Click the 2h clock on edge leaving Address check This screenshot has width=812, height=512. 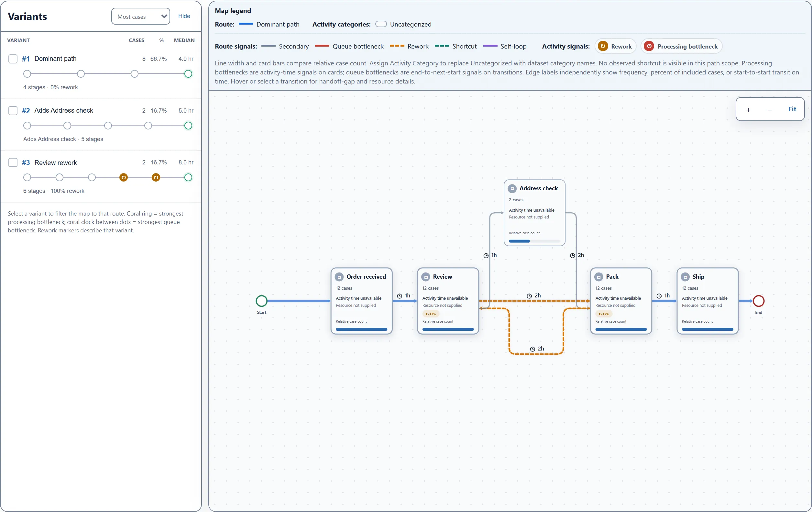pyautogui.click(x=573, y=256)
